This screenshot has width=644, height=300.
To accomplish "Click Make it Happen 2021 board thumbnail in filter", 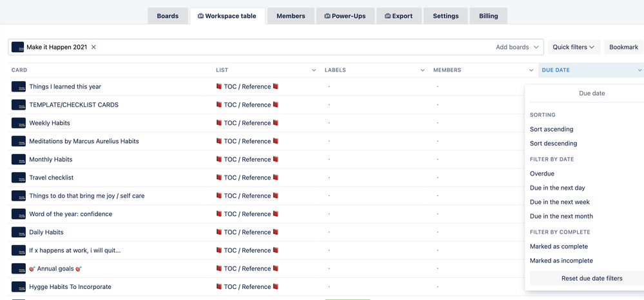I will (x=17, y=47).
